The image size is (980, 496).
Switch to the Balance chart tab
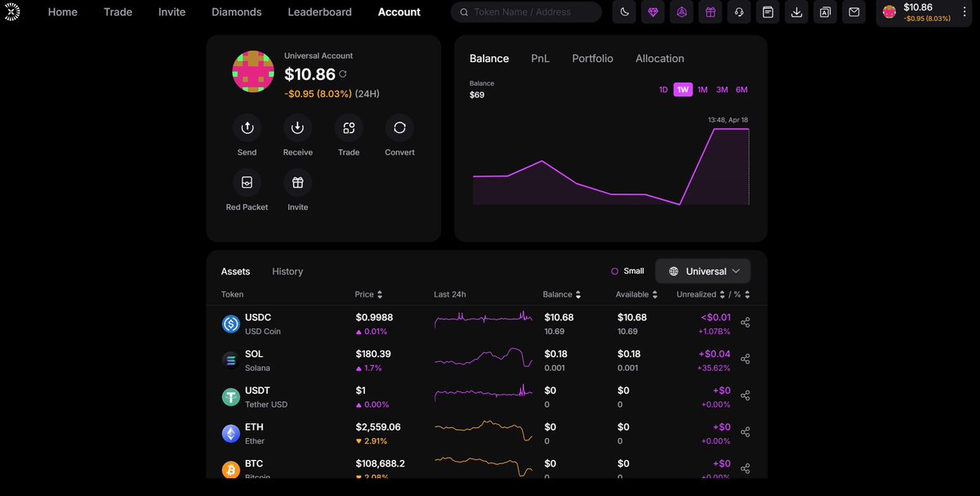pyautogui.click(x=489, y=59)
